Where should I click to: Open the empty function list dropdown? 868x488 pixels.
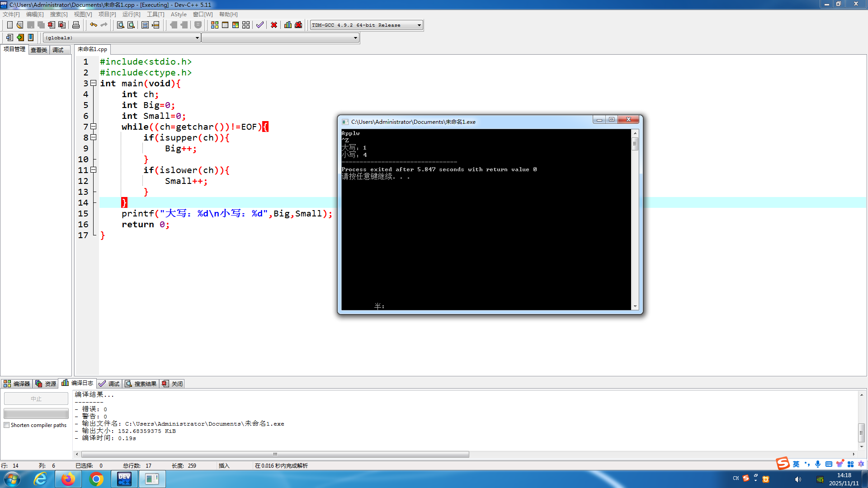click(355, 38)
